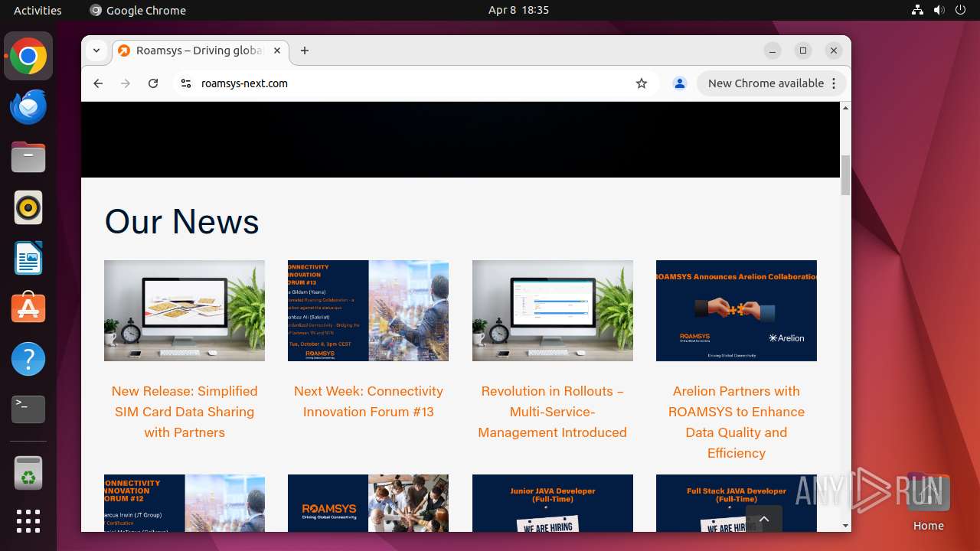The height and width of the screenshot is (551, 980).
Task: Launch the Terminal from dock
Action: [28, 410]
